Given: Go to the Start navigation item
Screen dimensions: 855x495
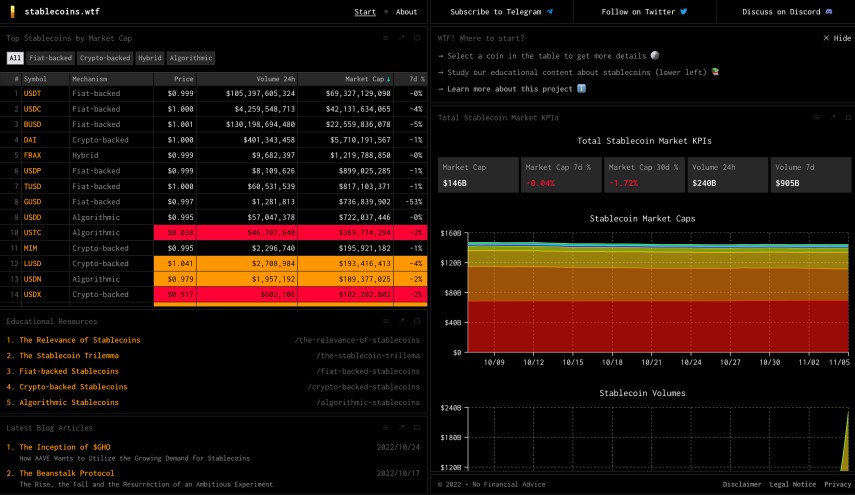Looking at the screenshot, I should tap(365, 12).
